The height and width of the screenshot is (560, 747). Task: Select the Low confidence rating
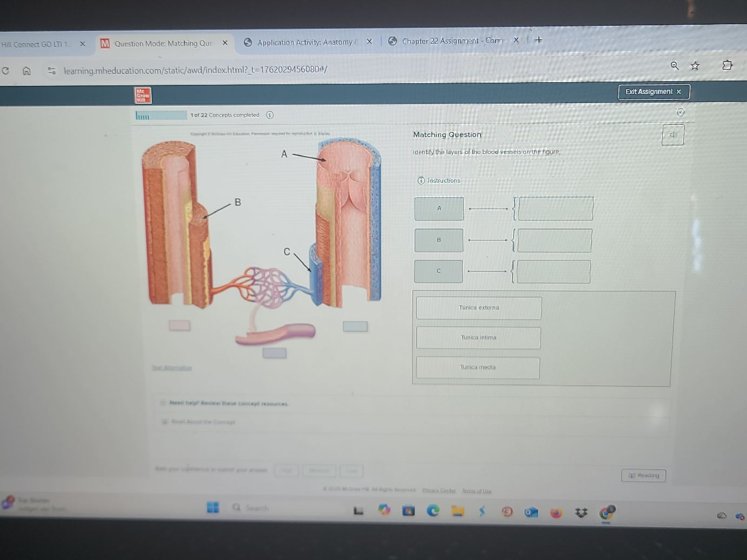click(351, 471)
